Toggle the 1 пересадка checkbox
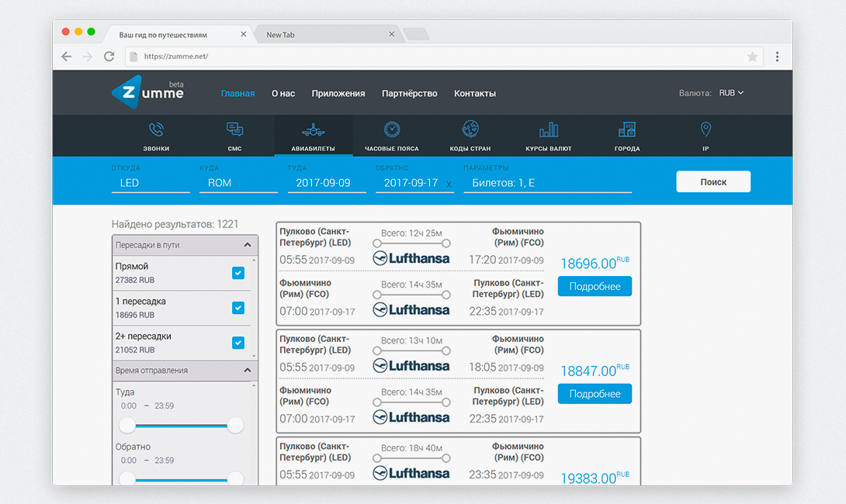This screenshot has width=846, height=504. click(238, 308)
